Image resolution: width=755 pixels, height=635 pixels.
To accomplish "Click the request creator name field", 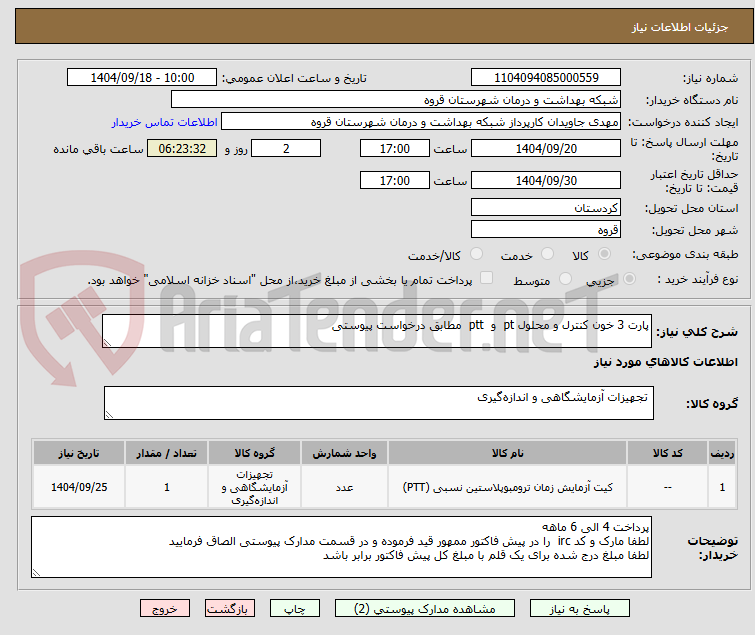I will click(x=421, y=122).
